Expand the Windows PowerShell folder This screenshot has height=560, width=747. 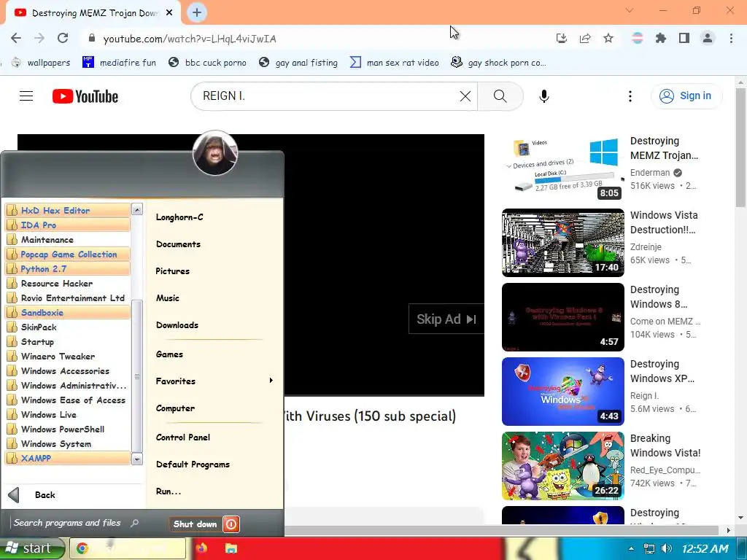coord(68,429)
